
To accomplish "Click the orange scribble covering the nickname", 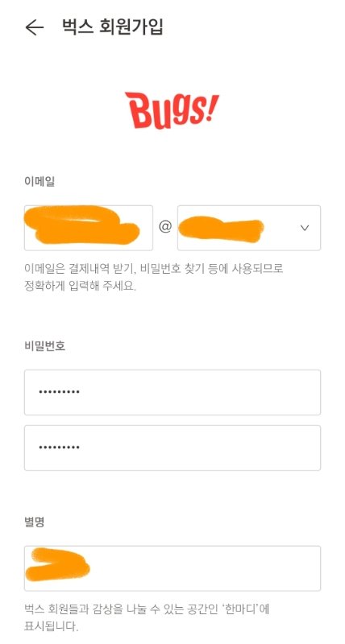I will coord(57,564).
